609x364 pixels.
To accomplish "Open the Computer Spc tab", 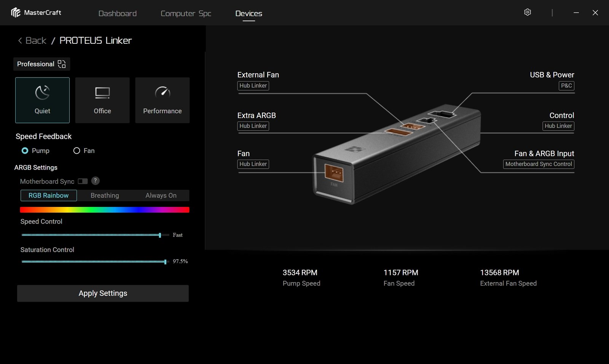I will (186, 13).
